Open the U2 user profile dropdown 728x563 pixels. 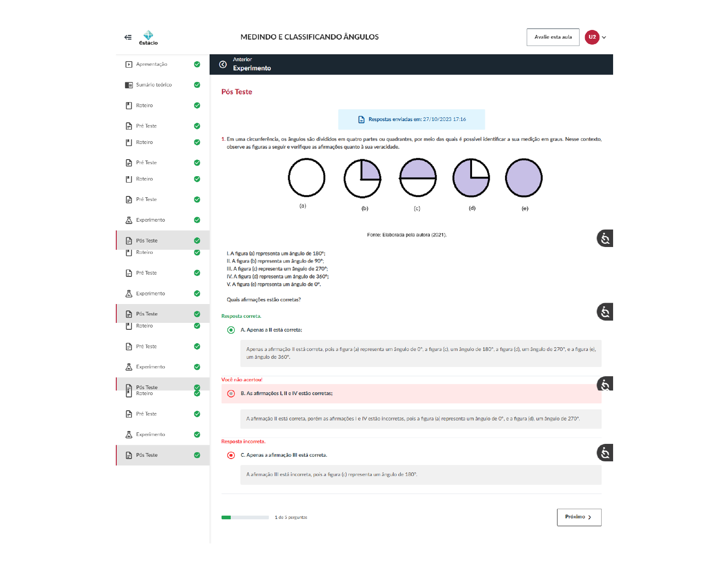point(592,37)
